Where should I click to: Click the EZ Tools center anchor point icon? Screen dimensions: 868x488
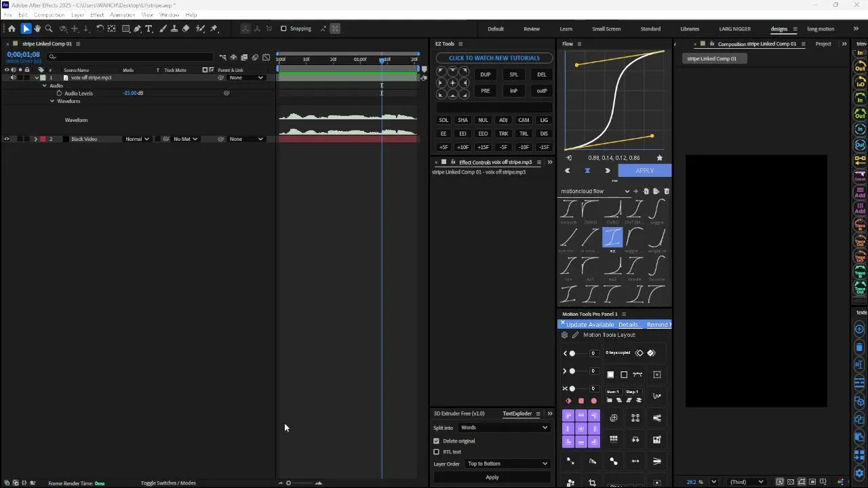coord(452,83)
